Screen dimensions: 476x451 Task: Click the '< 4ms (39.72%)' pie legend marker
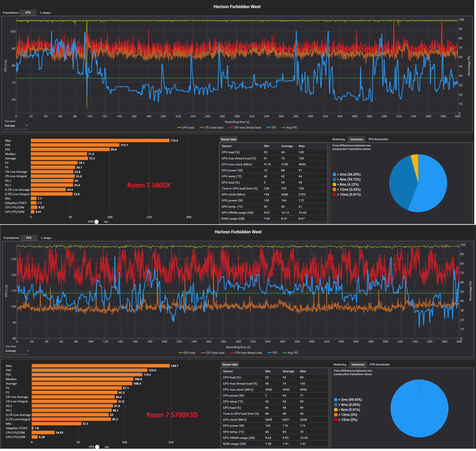pyautogui.click(x=334, y=180)
